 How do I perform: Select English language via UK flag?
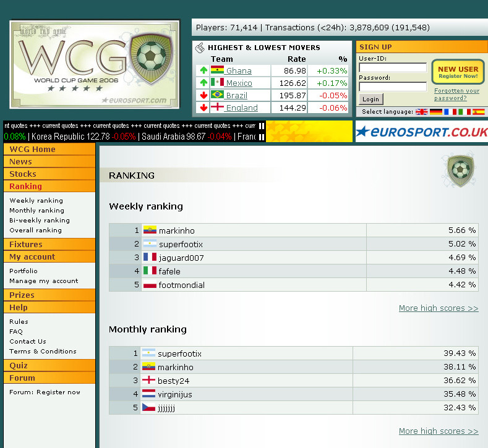point(422,112)
